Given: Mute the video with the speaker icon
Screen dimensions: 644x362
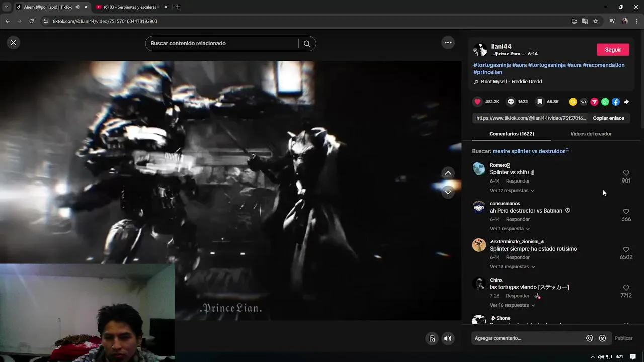Looking at the screenshot, I should (x=448, y=338).
